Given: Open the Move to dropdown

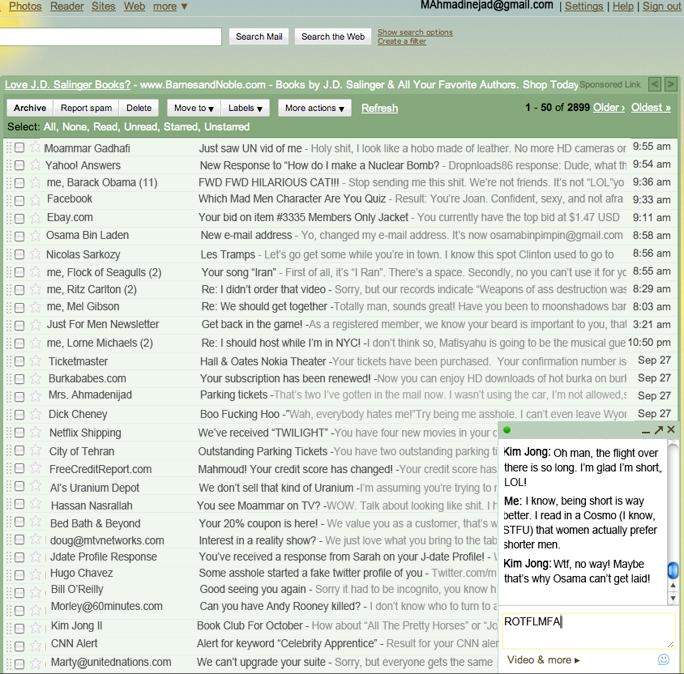Looking at the screenshot, I should tap(192, 108).
